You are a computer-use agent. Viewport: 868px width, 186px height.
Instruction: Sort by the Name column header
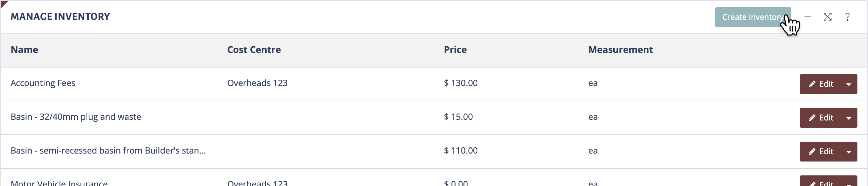24,50
